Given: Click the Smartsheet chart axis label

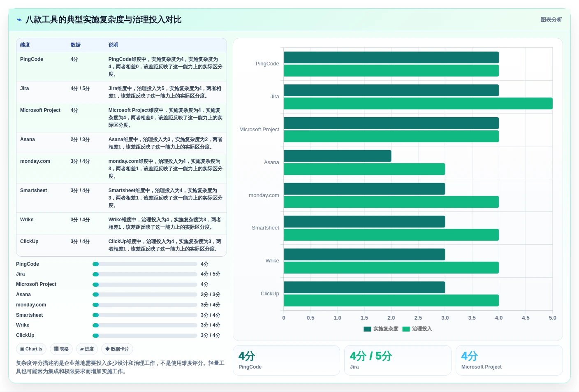Looking at the screenshot, I should tap(265, 228).
